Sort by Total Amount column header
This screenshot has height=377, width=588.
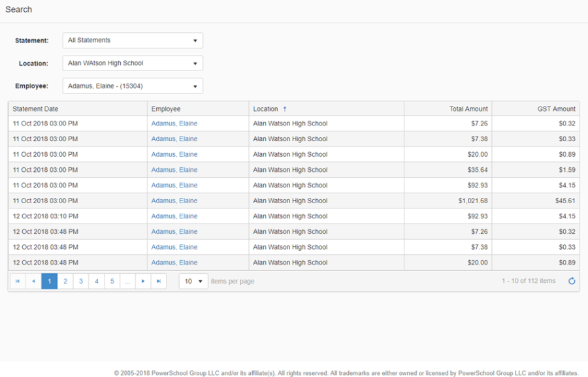(468, 109)
